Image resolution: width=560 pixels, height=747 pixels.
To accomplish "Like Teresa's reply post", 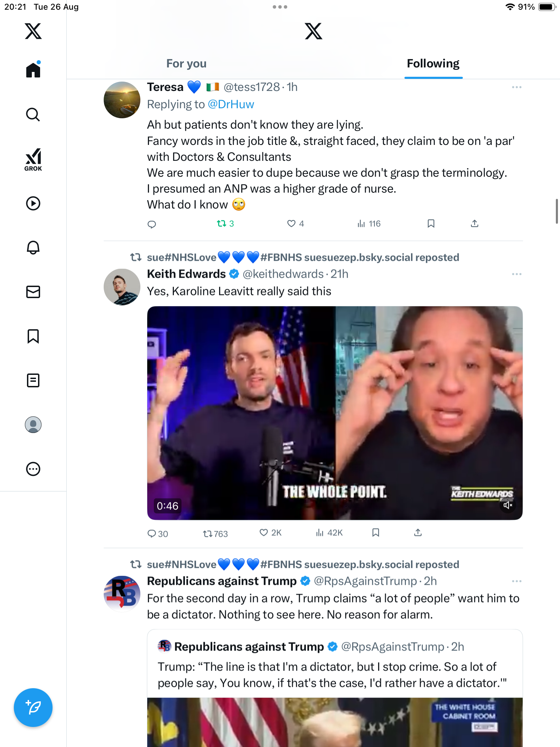I will [292, 224].
